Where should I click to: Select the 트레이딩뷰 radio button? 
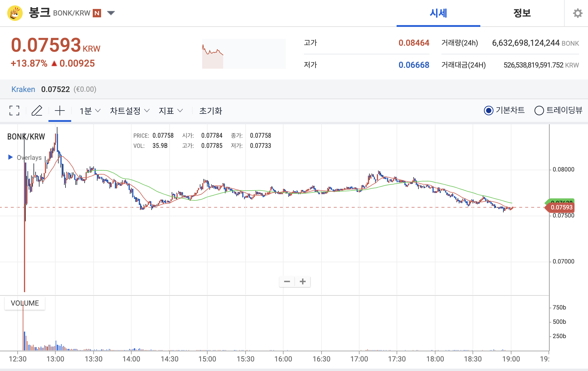(539, 111)
